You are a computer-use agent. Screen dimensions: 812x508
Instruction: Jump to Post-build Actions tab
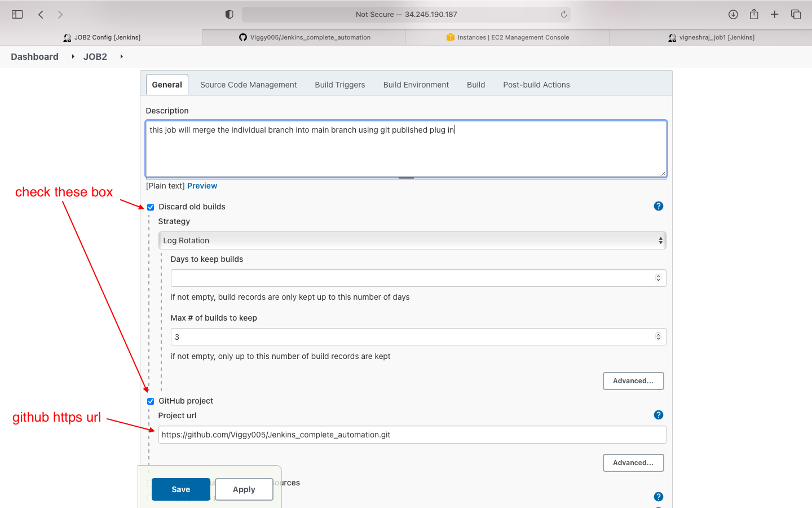536,85
